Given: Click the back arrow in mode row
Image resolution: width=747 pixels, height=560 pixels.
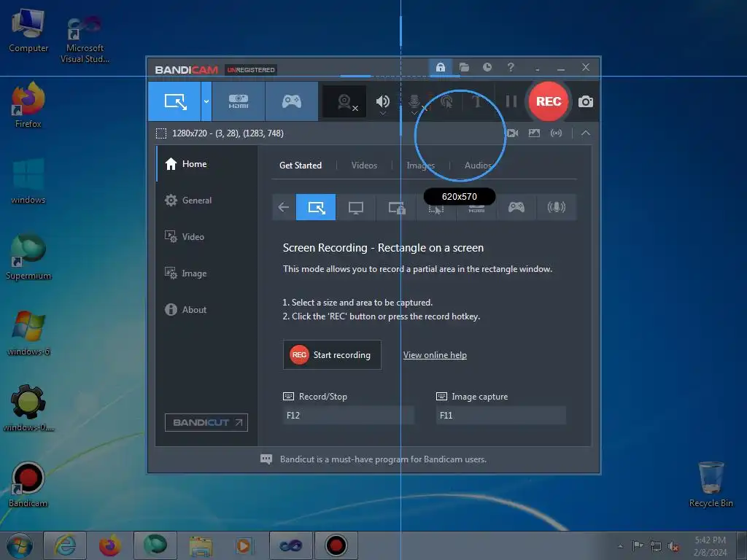Looking at the screenshot, I should [284, 207].
